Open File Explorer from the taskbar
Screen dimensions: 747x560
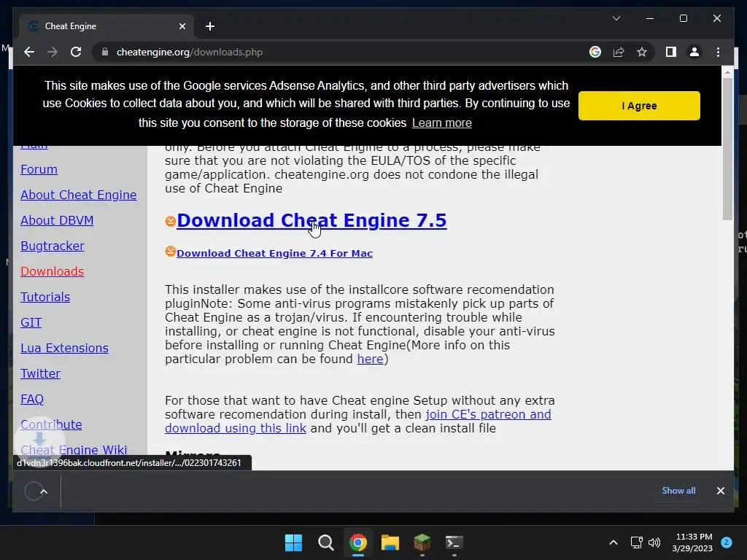(390, 542)
